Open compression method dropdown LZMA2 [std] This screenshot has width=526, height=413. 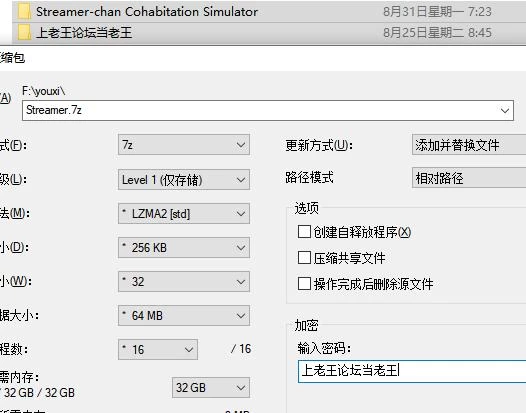(184, 213)
